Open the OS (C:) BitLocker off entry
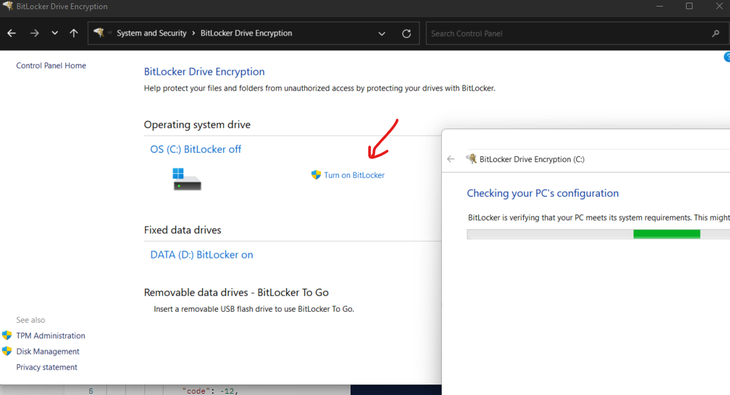Image resolution: width=730 pixels, height=395 pixels. [196, 149]
